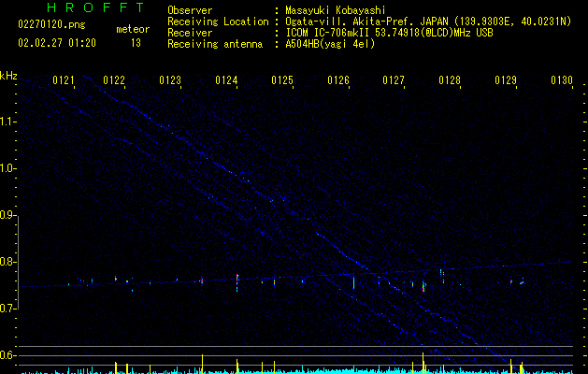588x374 pixels.
Task: Select the filename 02270120.png
Action: pos(51,25)
